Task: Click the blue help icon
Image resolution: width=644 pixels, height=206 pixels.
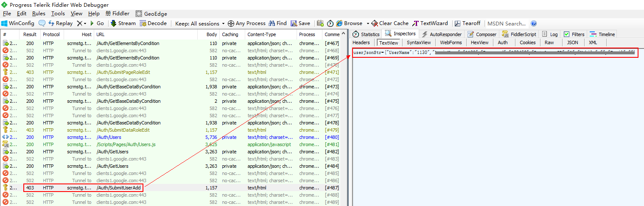Action: point(534,23)
